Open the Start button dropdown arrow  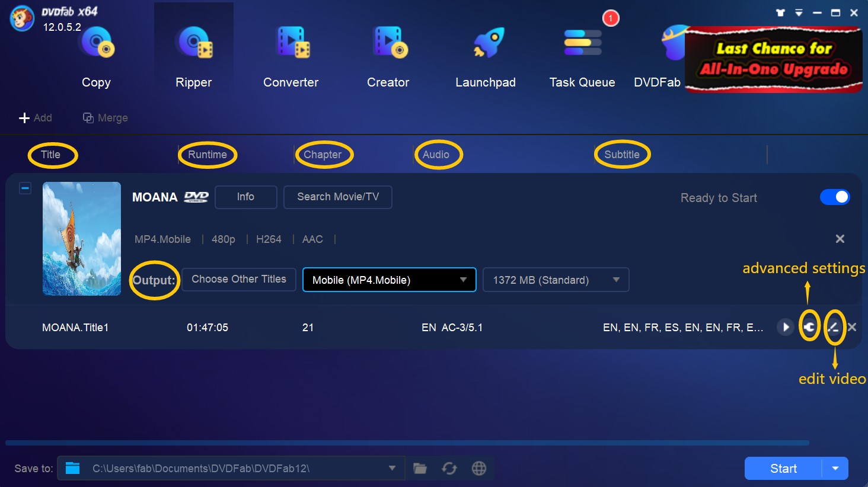point(835,469)
